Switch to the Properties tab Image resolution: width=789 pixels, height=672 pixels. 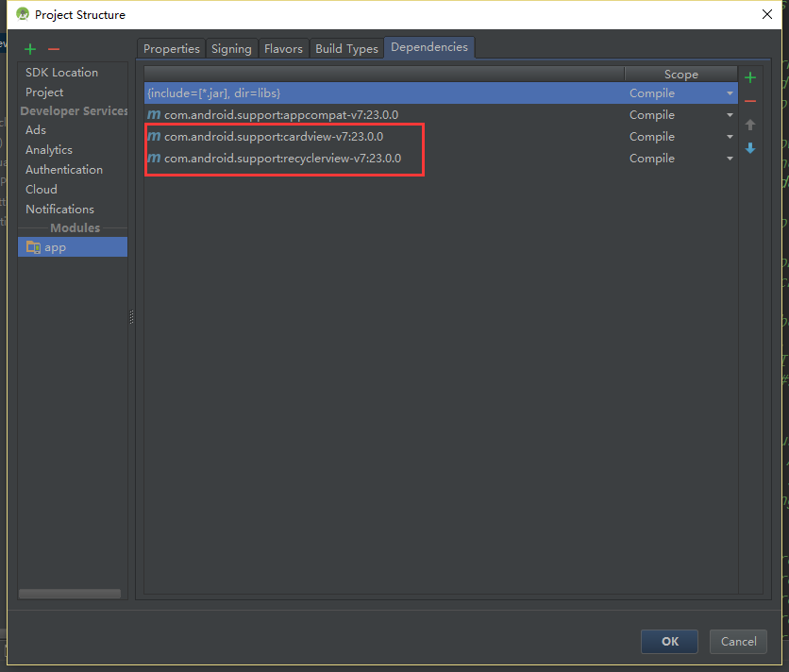click(172, 49)
